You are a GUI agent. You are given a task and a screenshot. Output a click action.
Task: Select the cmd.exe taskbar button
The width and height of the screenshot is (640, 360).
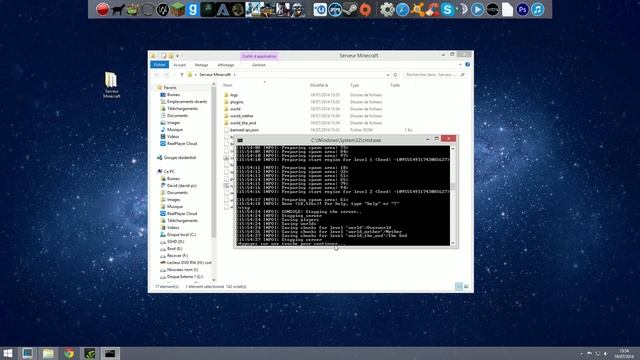(x=110, y=353)
